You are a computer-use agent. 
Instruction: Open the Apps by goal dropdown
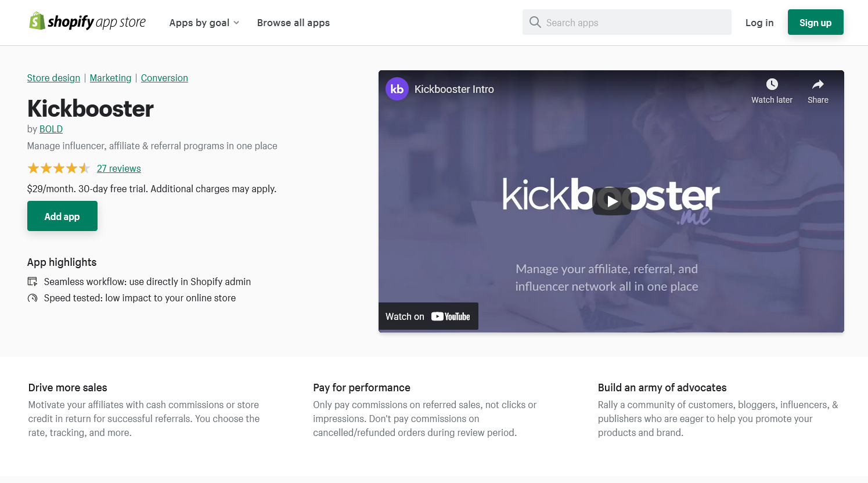[204, 23]
